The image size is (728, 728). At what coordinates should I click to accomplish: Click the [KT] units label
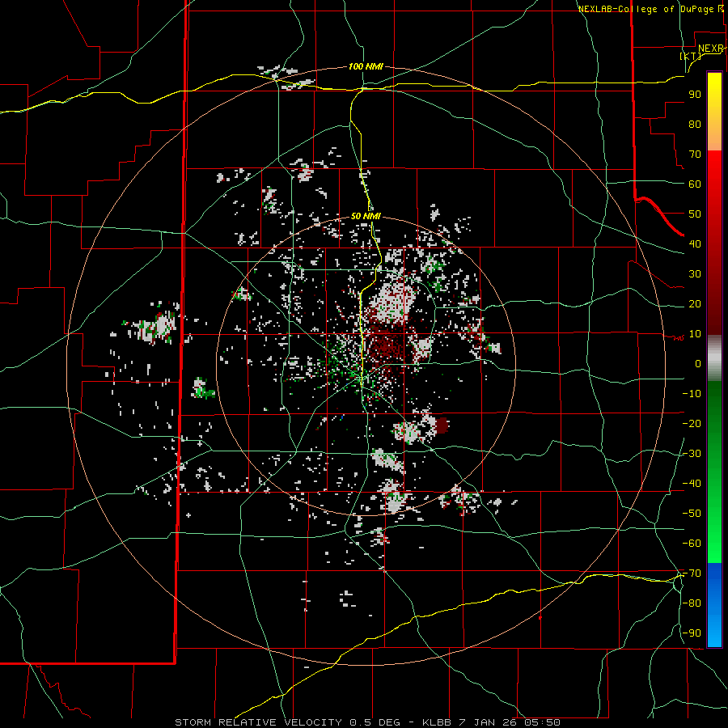pyautogui.click(x=691, y=56)
